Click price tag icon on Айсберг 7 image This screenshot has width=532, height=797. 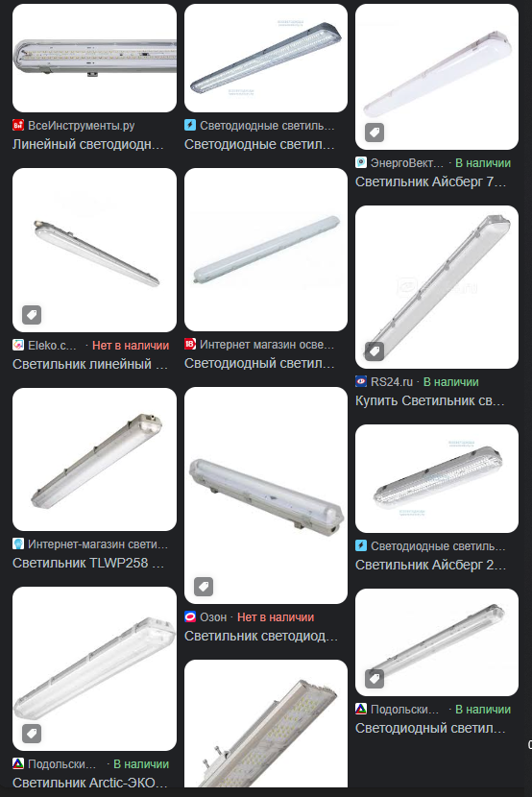coord(375,133)
